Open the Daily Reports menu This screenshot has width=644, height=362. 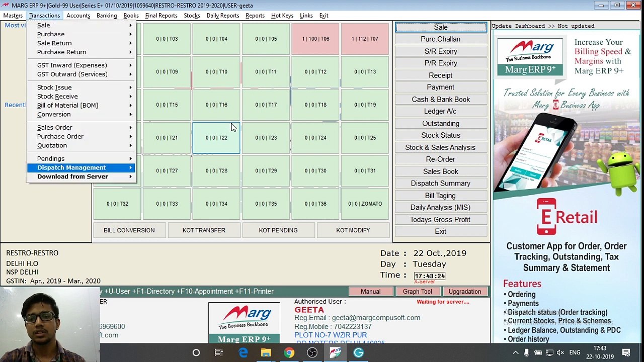tap(222, 16)
